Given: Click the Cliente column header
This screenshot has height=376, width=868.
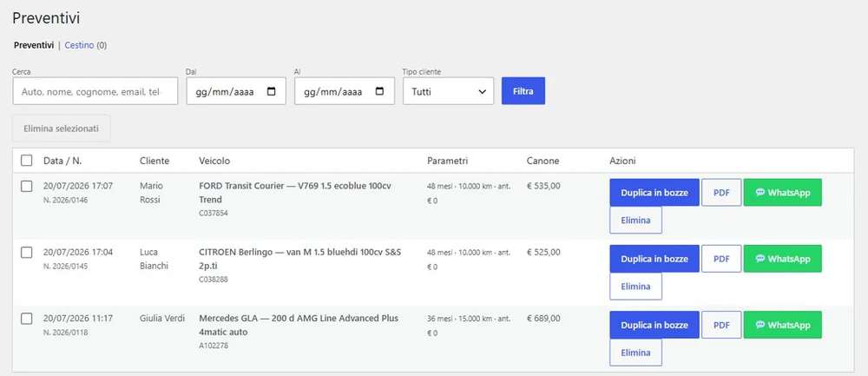Looking at the screenshot, I should (155, 161).
